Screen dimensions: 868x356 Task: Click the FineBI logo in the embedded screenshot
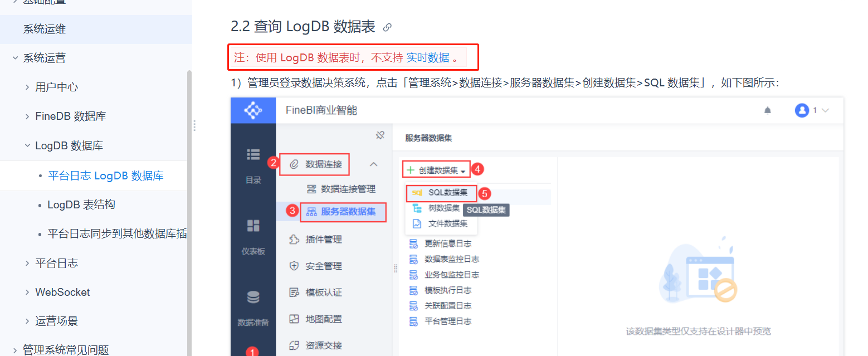tap(253, 110)
